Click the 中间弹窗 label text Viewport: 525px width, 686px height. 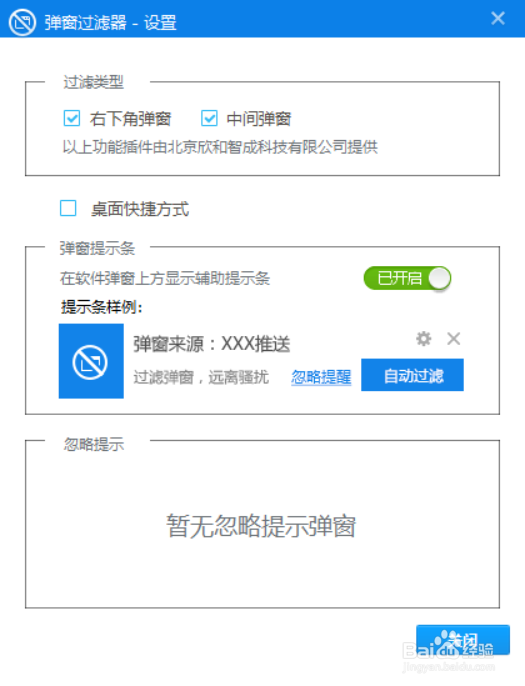259,119
